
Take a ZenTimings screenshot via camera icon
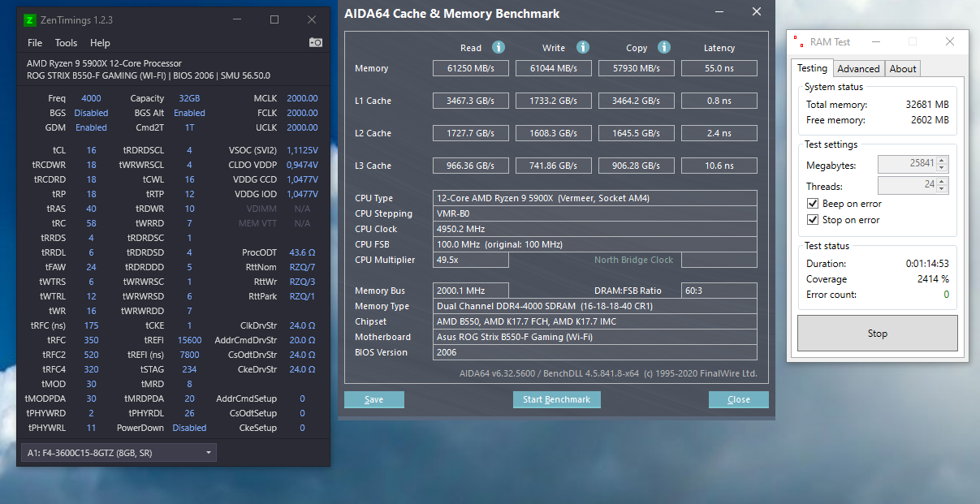316,42
